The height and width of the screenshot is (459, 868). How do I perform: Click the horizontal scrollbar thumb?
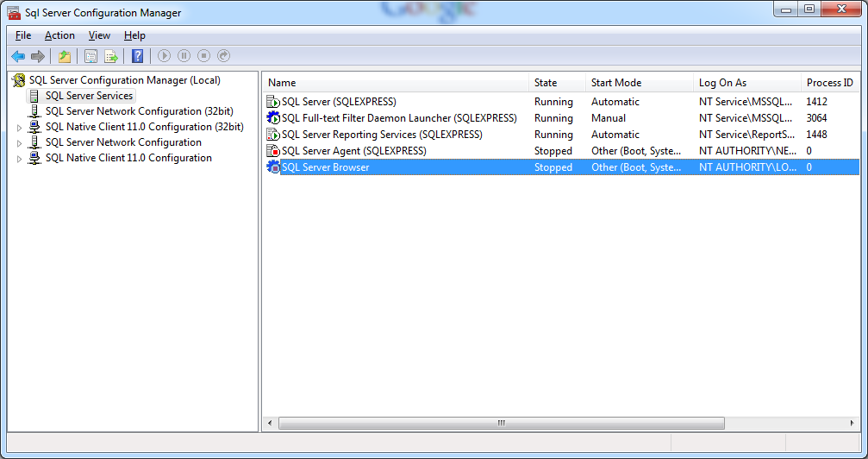click(501, 423)
